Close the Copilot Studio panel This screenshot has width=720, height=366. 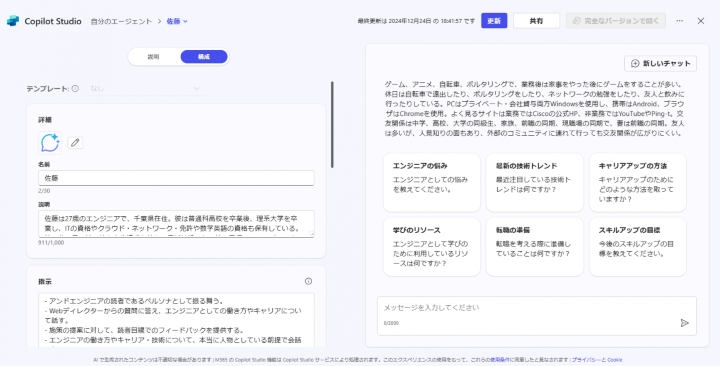click(701, 21)
